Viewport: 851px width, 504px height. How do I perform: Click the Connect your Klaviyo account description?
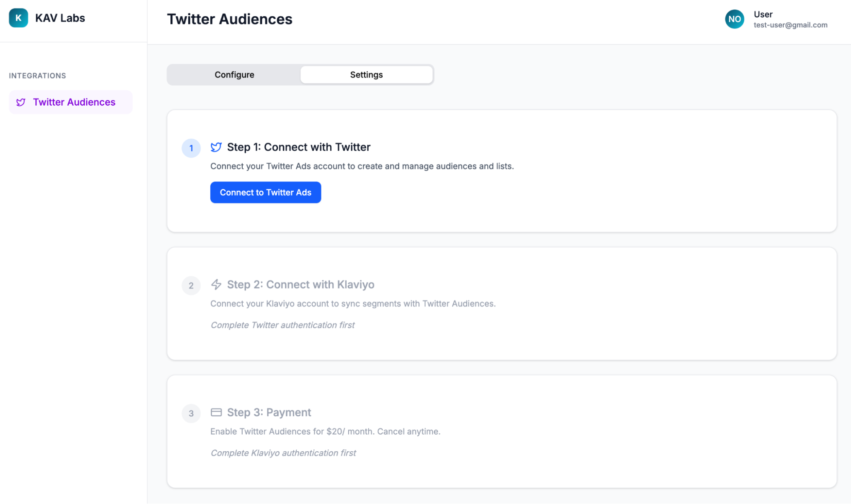(x=353, y=304)
